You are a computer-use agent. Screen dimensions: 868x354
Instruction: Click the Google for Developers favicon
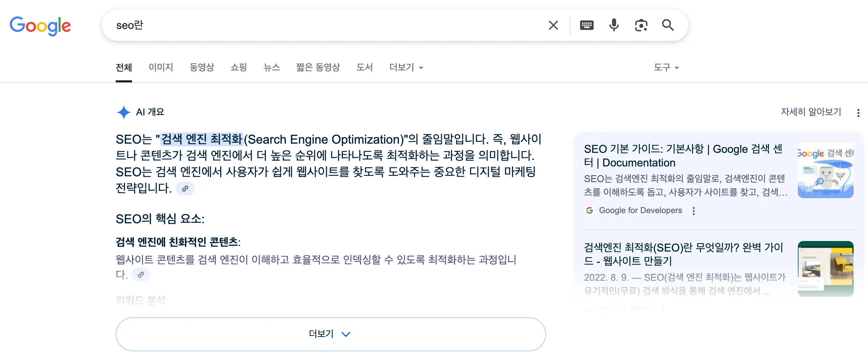click(x=589, y=210)
